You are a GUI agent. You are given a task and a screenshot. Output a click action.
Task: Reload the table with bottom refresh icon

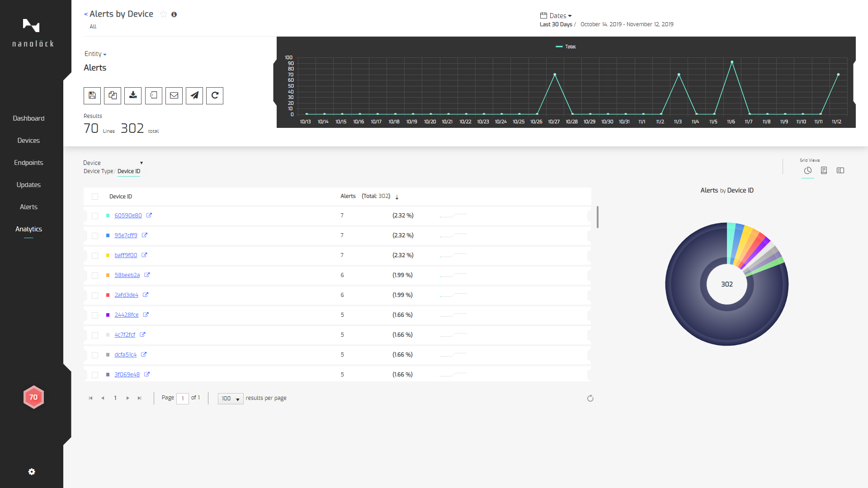pos(590,398)
